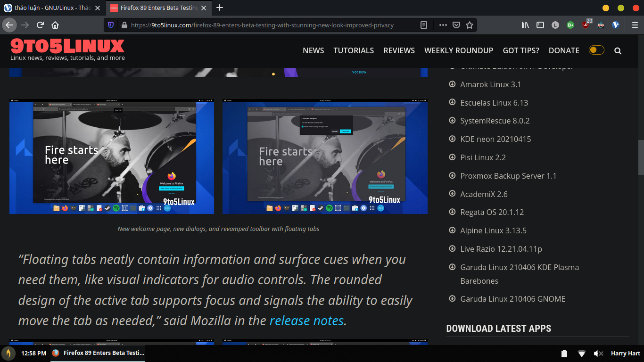Open Garuda Linux 210406 GNOME link
The height and width of the screenshot is (362, 644).
click(x=513, y=299)
